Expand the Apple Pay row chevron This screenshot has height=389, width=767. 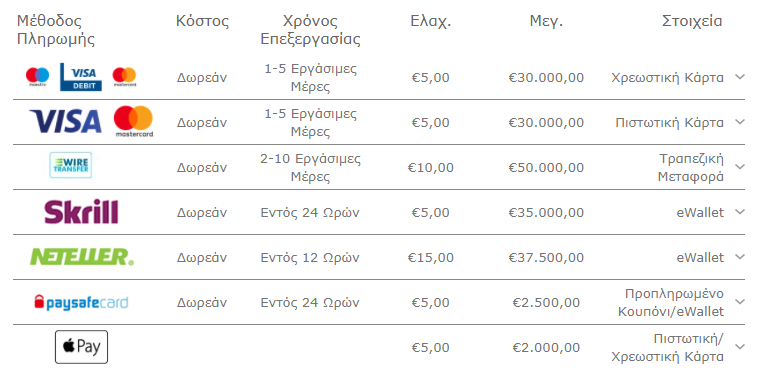click(x=740, y=347)
